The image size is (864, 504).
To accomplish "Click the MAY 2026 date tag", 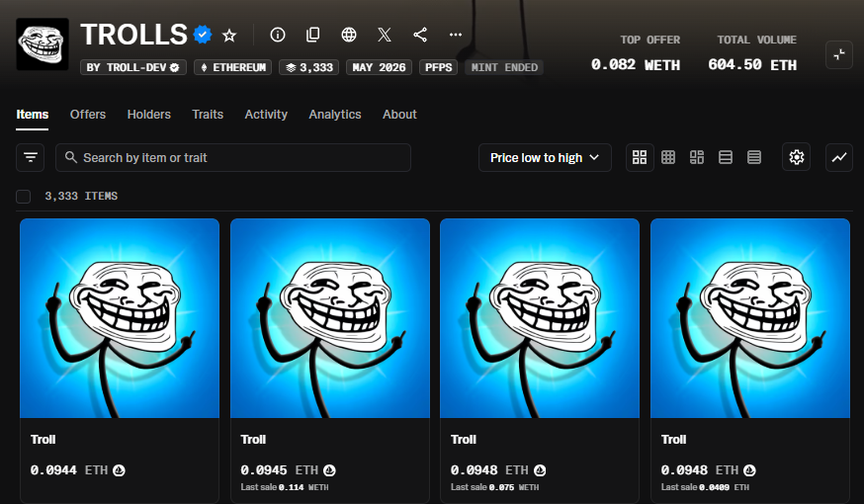I will (x=379, y=67).
